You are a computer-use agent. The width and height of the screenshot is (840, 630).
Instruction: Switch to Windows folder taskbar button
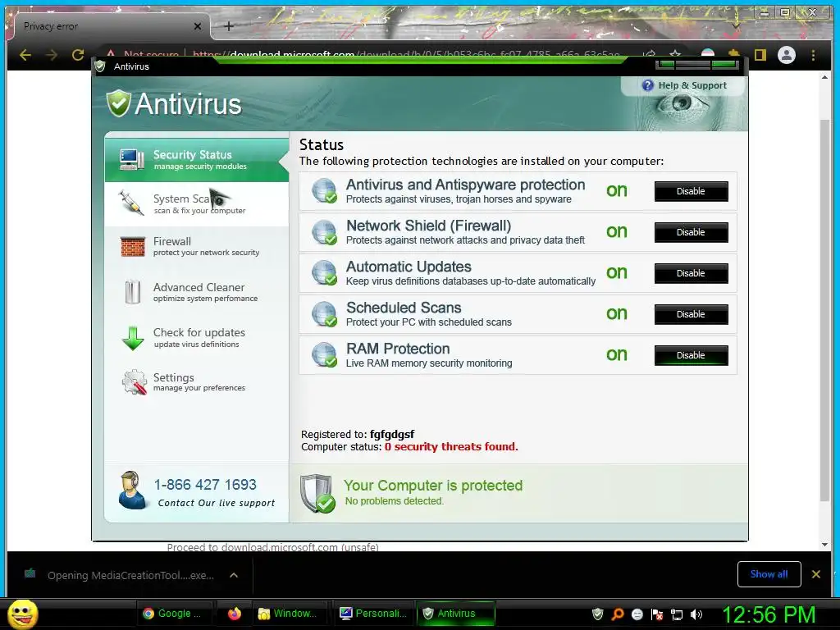click(x=290, y=614)
